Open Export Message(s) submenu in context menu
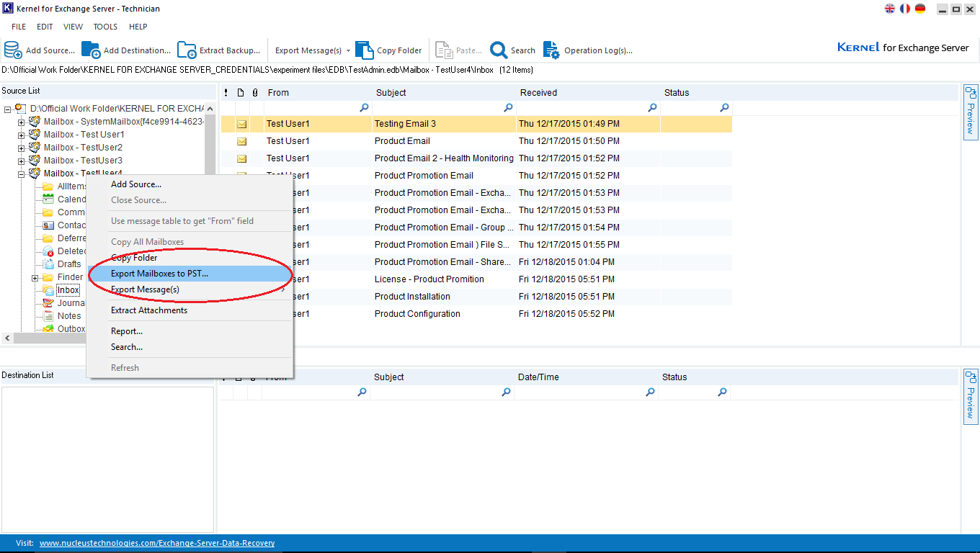The image size is (980, 553). click(190, 289)
